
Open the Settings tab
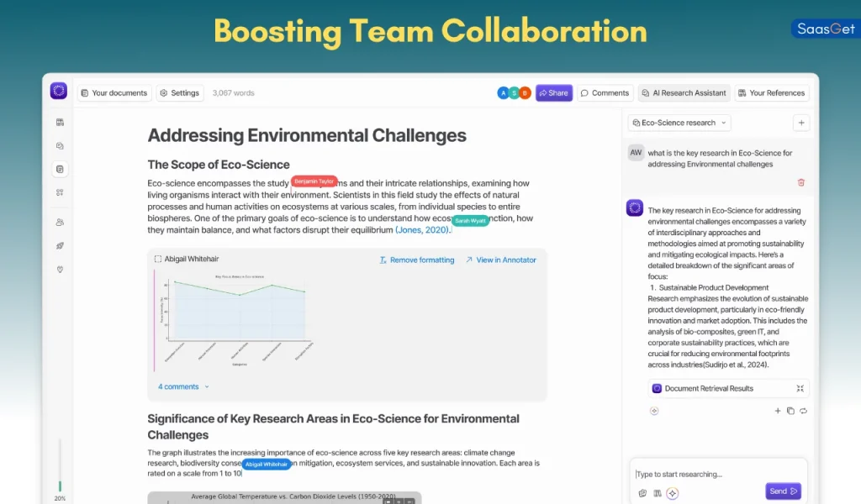point(179,92)
